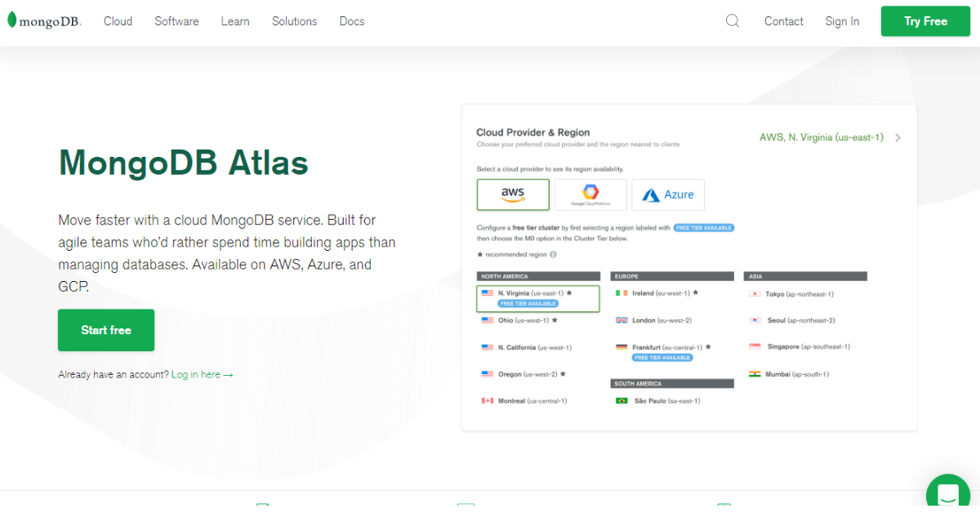Click the US flag beside N. Virginia
Viewport: 980px width, 513px height.
pos(488,292)
